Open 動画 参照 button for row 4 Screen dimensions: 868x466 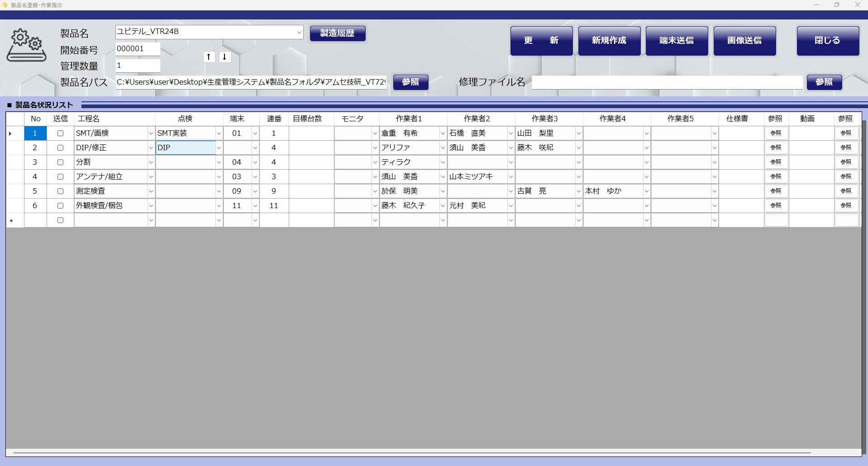click(x=846, y=176)
